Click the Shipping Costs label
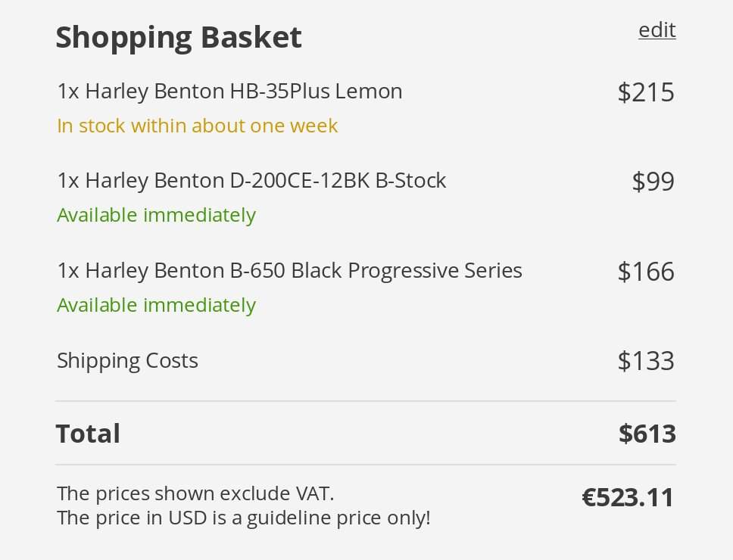Screen dimensions: 733x560 pos(127,361)
